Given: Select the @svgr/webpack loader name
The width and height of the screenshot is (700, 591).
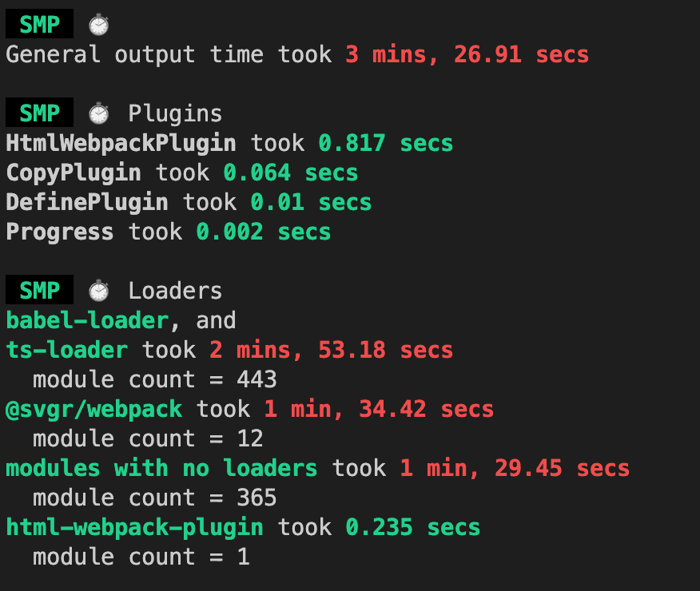Looking at the screenshot, I should (x=93, y=410).
